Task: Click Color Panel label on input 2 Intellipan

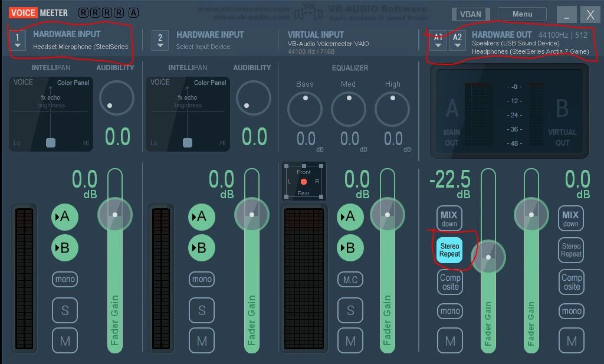Action: tap(210, 83)
